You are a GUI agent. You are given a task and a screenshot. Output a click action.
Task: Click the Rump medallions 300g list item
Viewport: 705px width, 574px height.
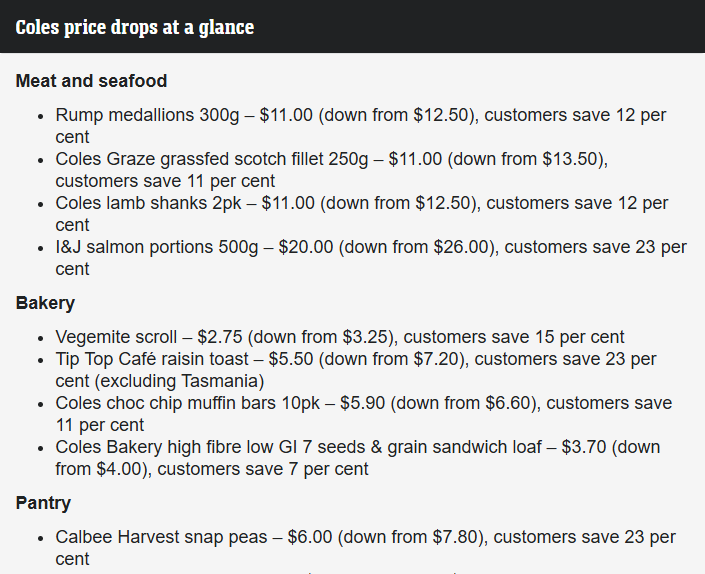[x=361, y=126]
